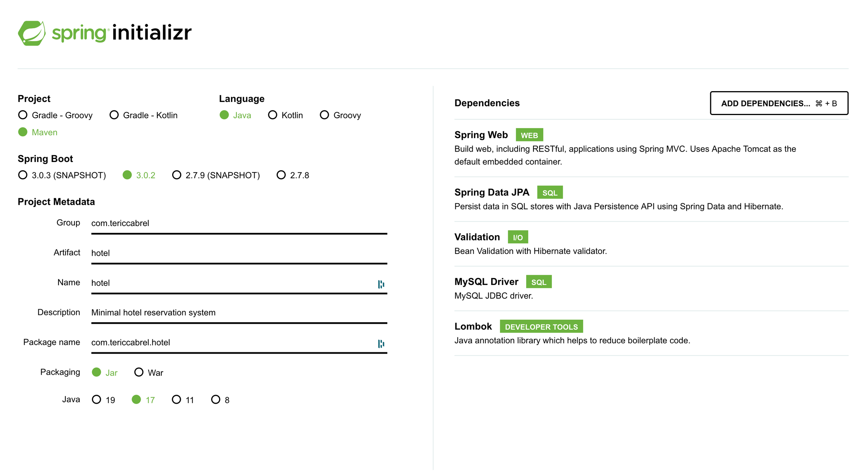Click the SQL badge next to MySQL Driver
This screenshot has height=472, width=868.
[x=539, y=281]
